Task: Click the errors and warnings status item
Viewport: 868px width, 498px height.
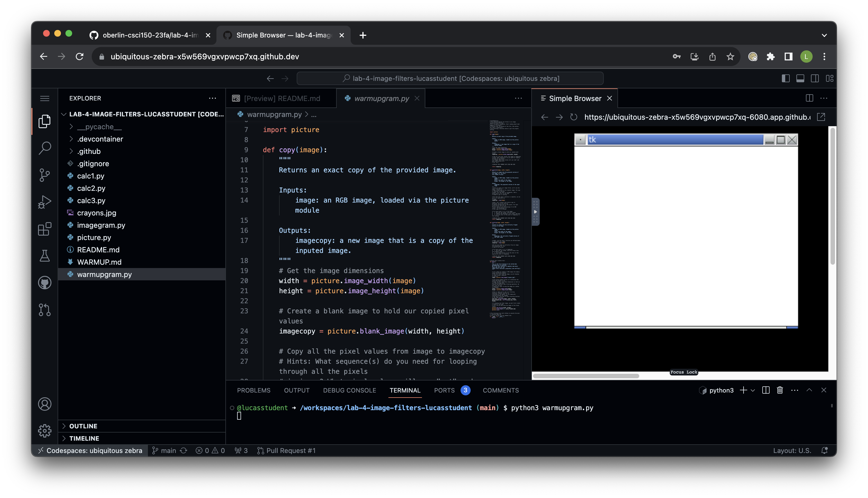Action: (210, 450)
